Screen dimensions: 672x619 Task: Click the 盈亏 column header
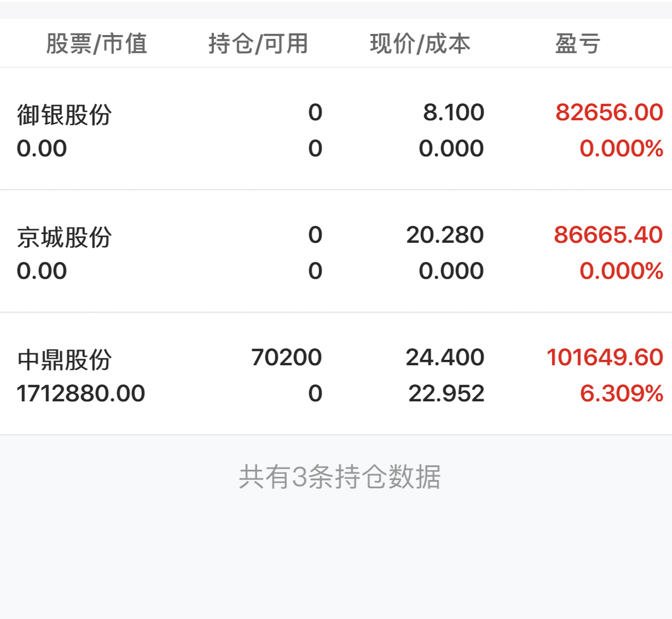click(x=578, y=44)
